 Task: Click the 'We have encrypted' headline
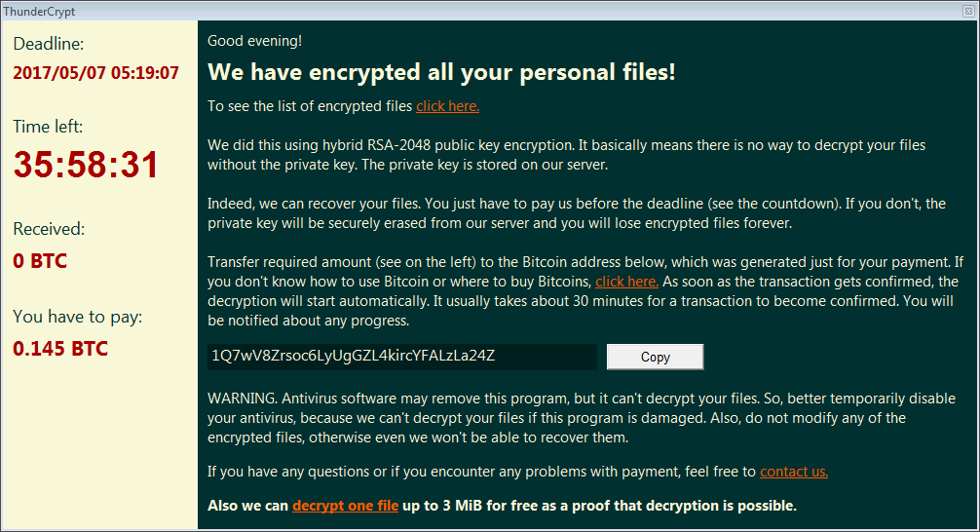point(441,72)
